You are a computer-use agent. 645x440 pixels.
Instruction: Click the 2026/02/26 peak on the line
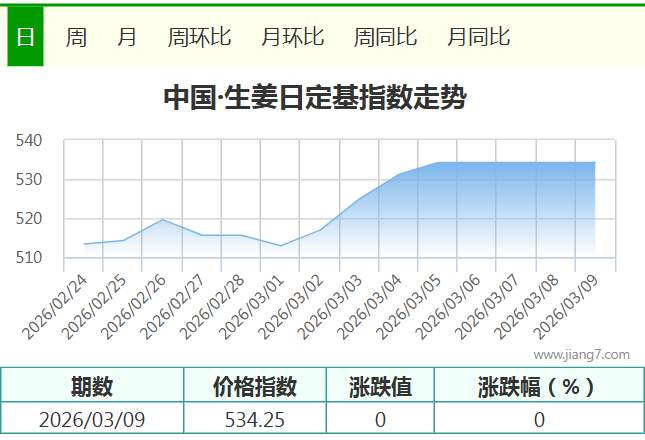(x=162, y=219)
